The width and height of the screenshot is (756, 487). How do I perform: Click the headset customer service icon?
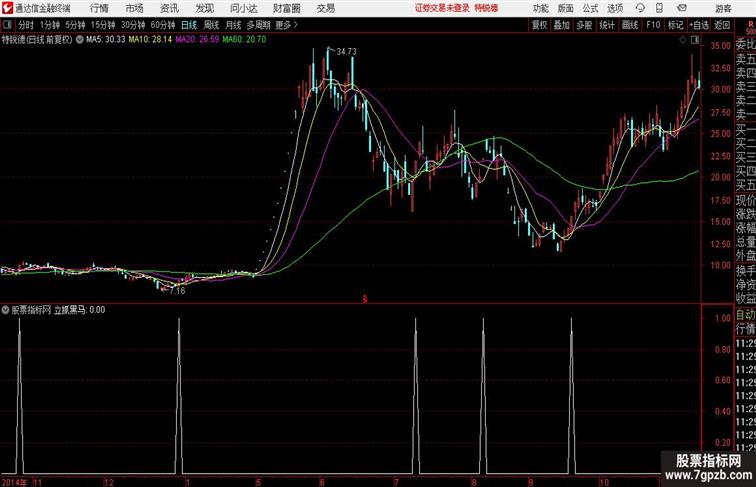pyautogui.click(x=640, y=8)
